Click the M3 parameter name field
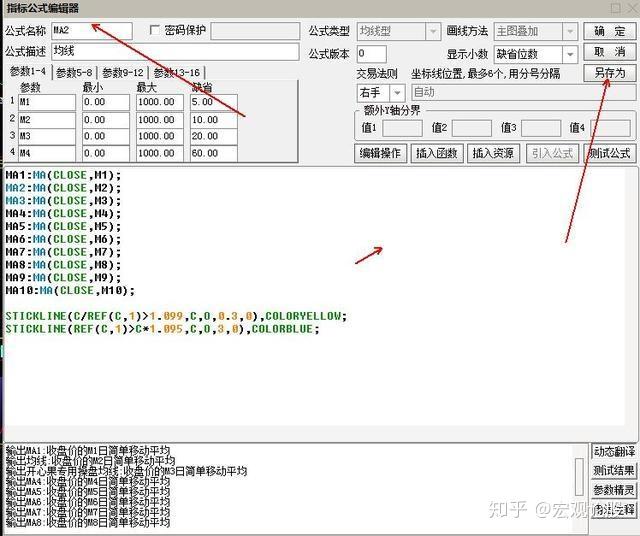Screen dimensions: 640x536 click(x=47, y=136)
